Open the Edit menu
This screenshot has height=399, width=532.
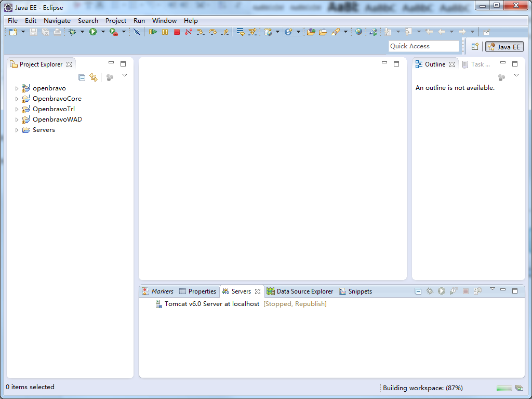(x=31, y=21)
